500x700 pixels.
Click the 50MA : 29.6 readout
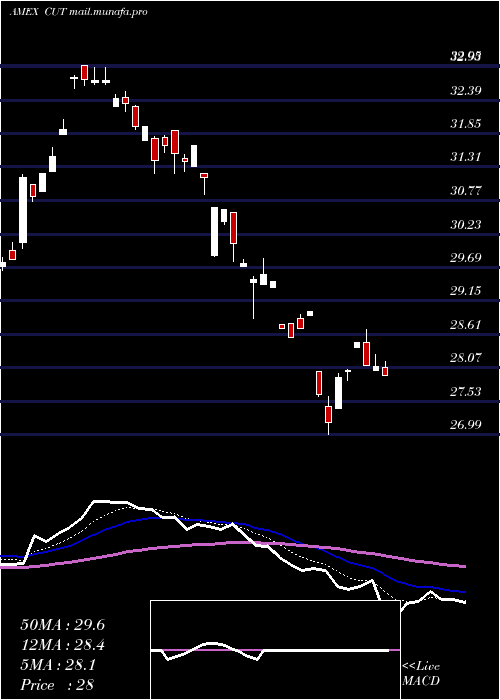pyautogui.click(x=63, y=625)
